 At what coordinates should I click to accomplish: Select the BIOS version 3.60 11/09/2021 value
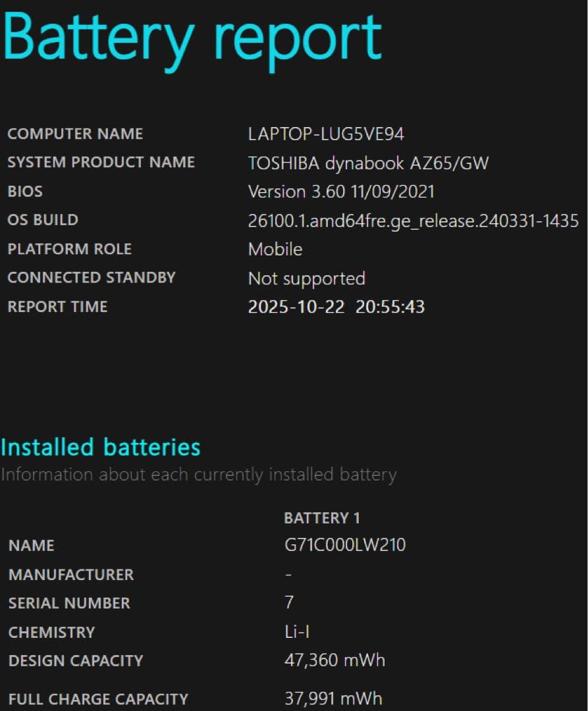[340, 192]
